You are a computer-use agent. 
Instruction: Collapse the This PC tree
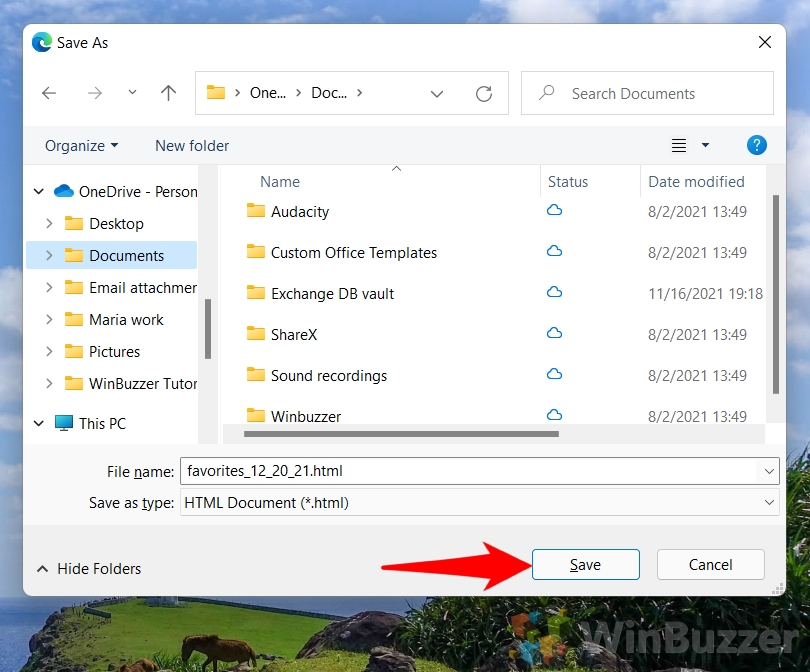coord(39,424)
